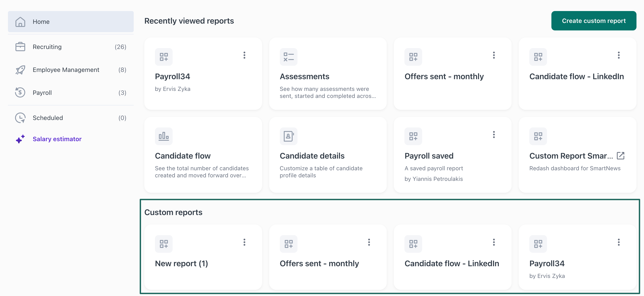Click the Recruiting briefcase icon
This screenshot has height=296, width=644.
coord(20,47)
